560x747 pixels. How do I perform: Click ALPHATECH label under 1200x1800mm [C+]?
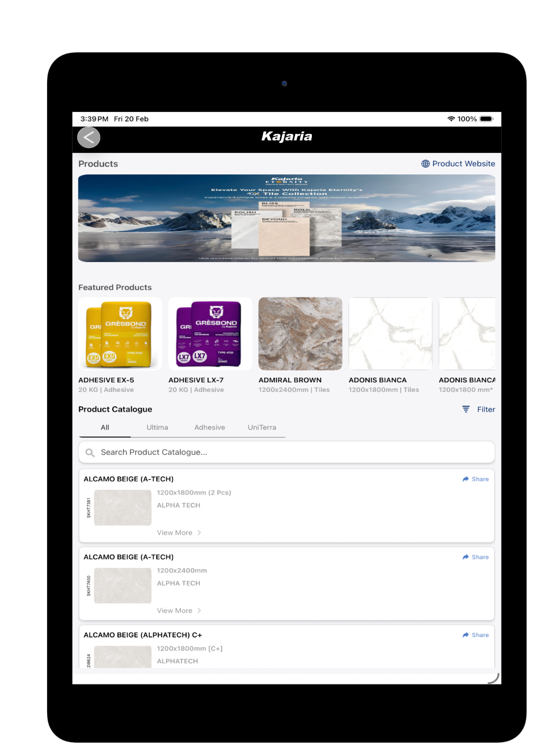[x=177, y=661]
